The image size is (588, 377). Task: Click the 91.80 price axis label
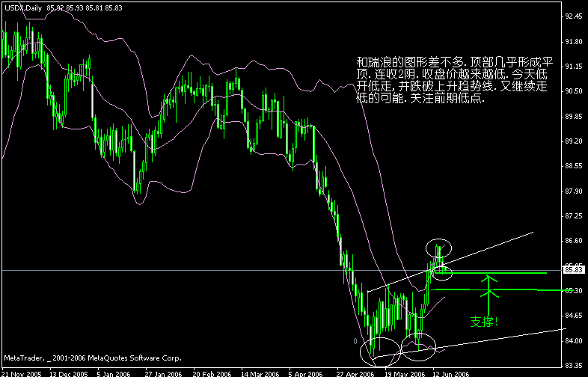coord(574,42)
